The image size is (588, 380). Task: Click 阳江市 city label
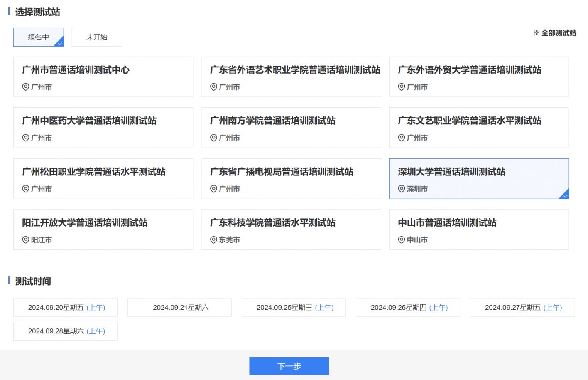pos(42,240)
